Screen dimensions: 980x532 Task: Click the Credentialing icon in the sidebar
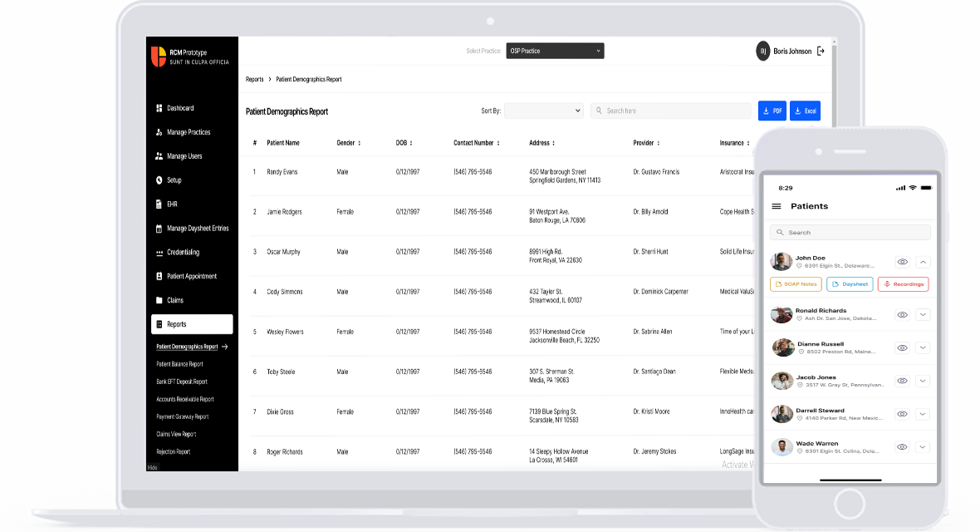159,253
